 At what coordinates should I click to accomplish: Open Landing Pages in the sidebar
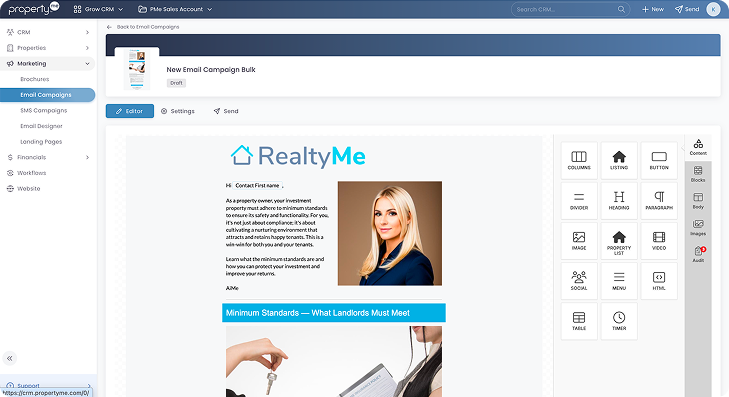tap(41, 142)
